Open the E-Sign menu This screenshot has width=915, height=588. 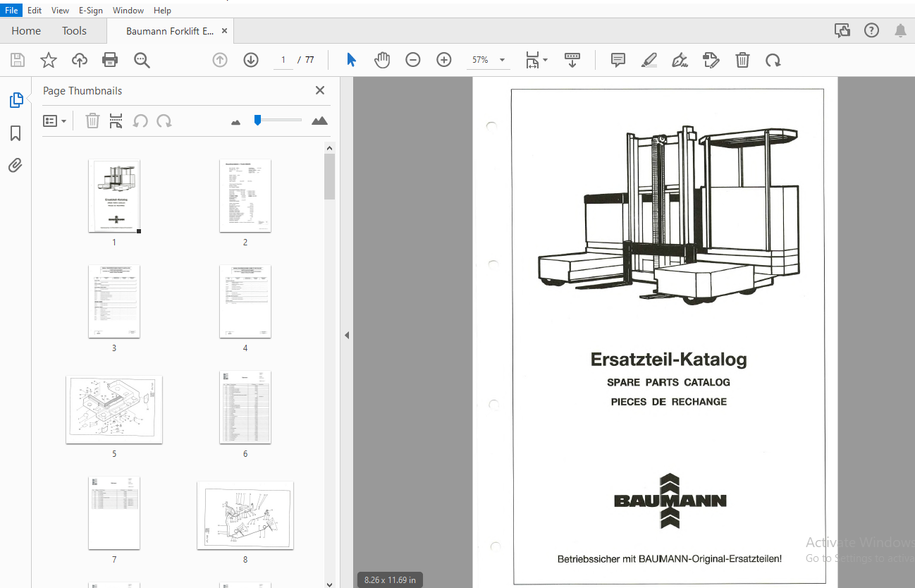(x=91, y=11)
